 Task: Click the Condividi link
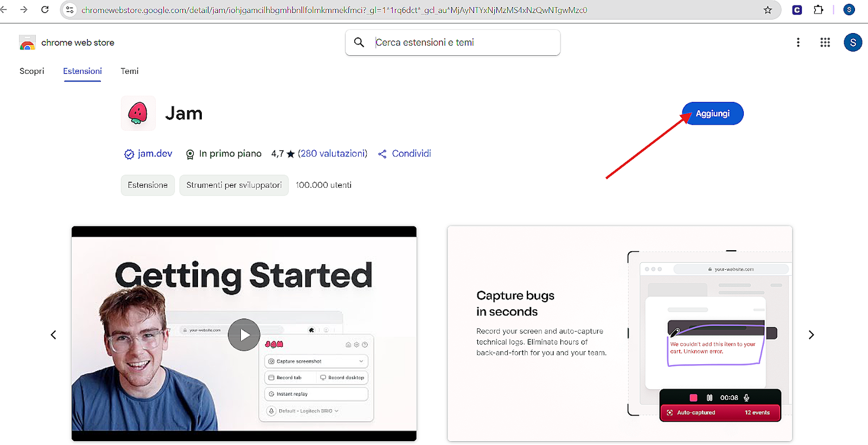click(x=412, y=154)
